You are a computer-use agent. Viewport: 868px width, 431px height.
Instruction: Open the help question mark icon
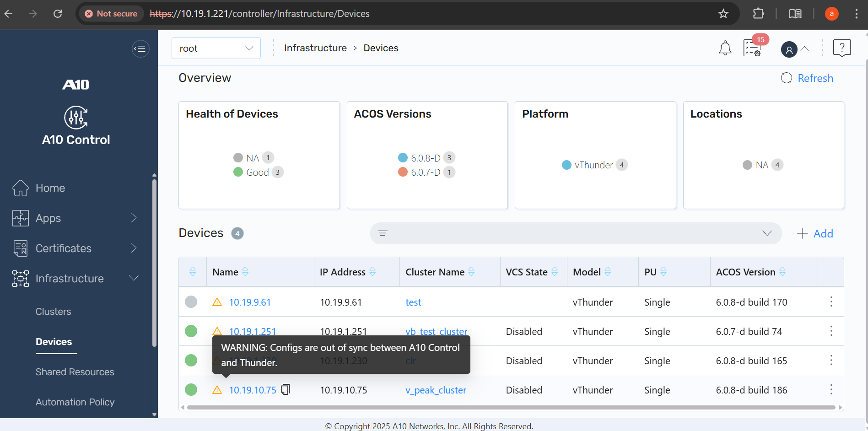coord(841,48)
